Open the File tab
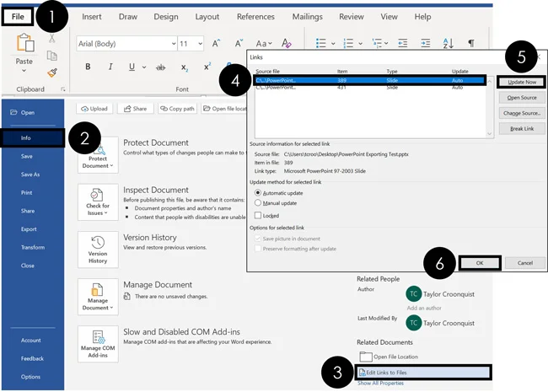548x392 pixels. (18, 16)
